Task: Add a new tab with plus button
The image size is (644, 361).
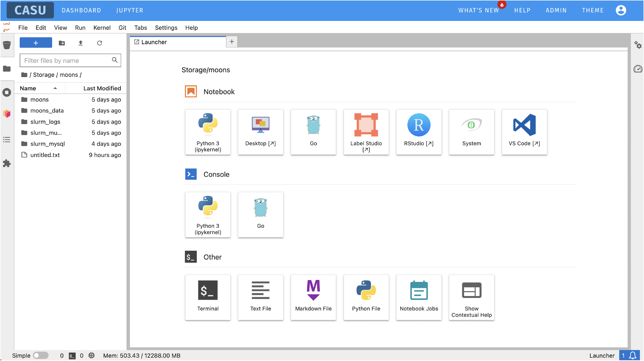Action: click(x=232, y=42)
